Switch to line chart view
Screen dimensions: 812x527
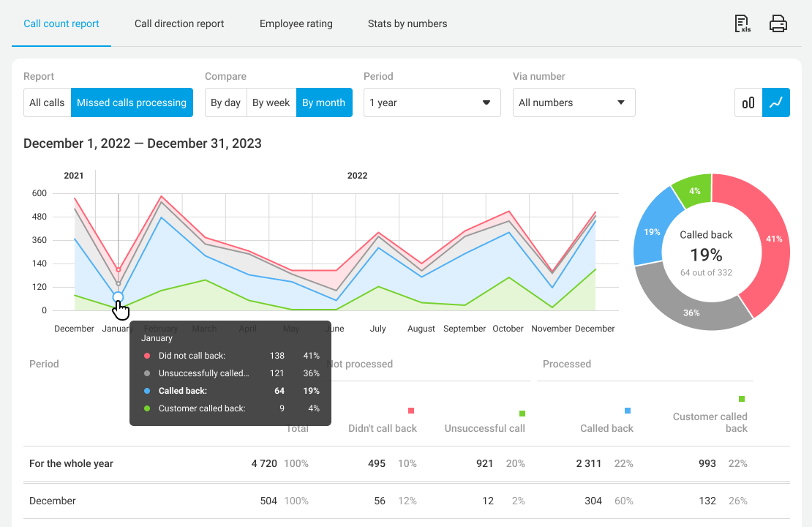click(776, 102)
